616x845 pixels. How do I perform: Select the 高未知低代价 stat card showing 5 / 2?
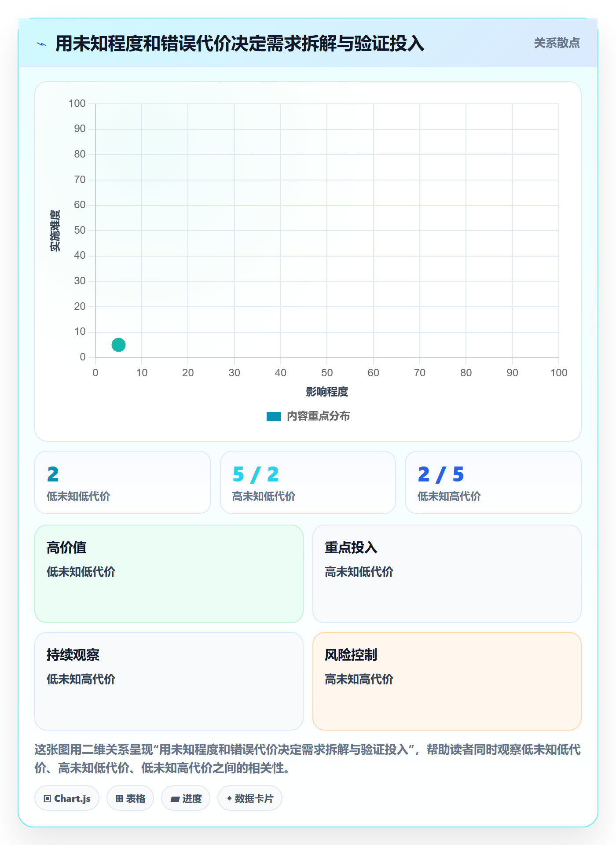click(308, 482)
